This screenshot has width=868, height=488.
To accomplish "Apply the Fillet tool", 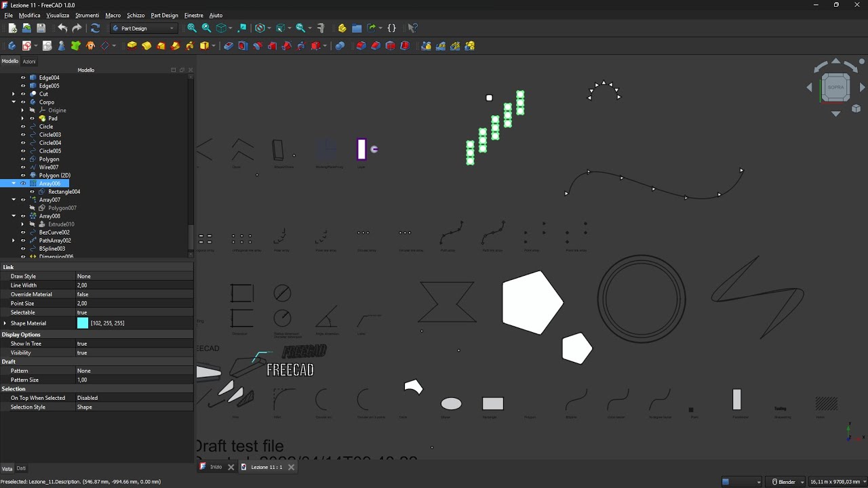I will pyautogui.click(x=361, y=45).
